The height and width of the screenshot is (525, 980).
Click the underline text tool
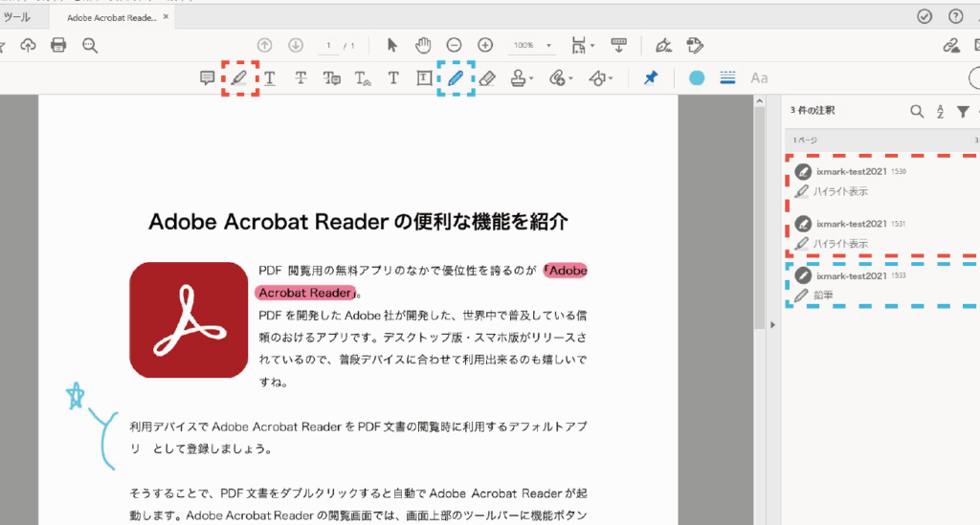(x=270, y=78)
